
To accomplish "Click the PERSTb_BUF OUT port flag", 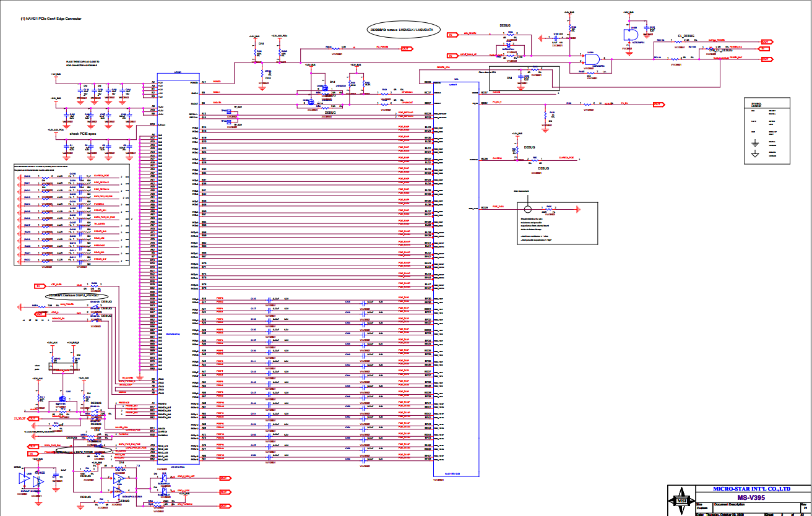I will point(766,58).
